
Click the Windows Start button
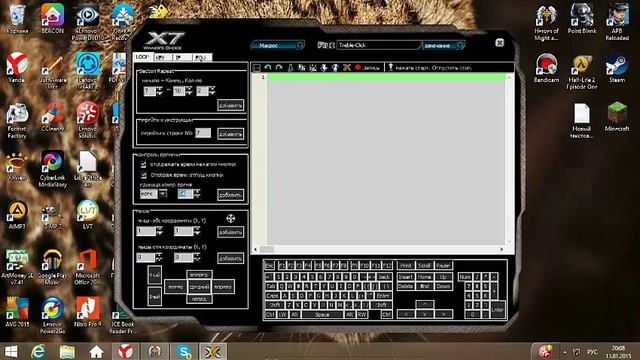pos(11,351)
